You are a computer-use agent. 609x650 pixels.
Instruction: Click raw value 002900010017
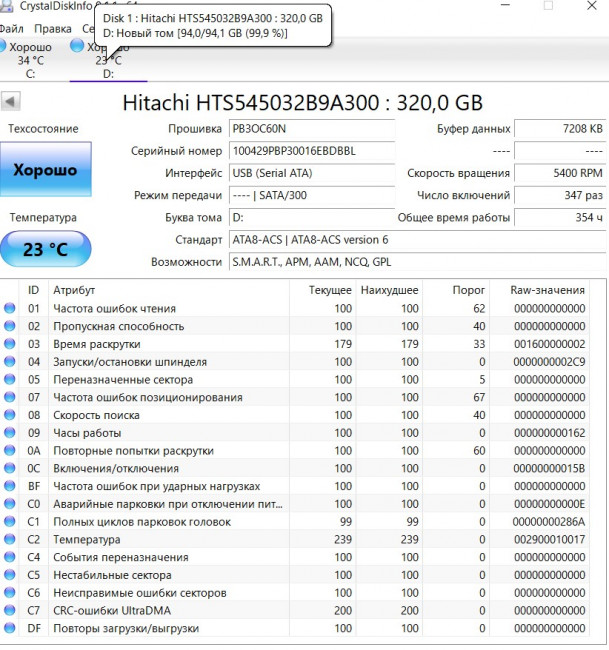click(550, 539)
